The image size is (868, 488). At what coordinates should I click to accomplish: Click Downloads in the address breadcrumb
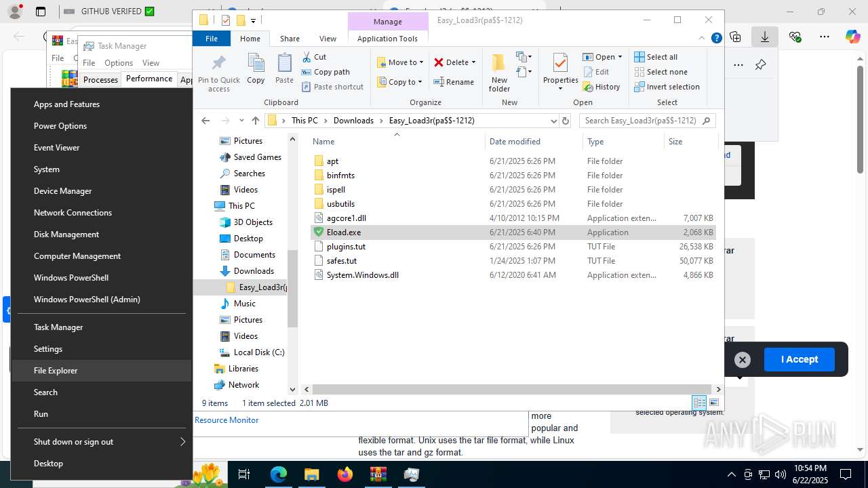pyautogui.click(x=353, y=121)
